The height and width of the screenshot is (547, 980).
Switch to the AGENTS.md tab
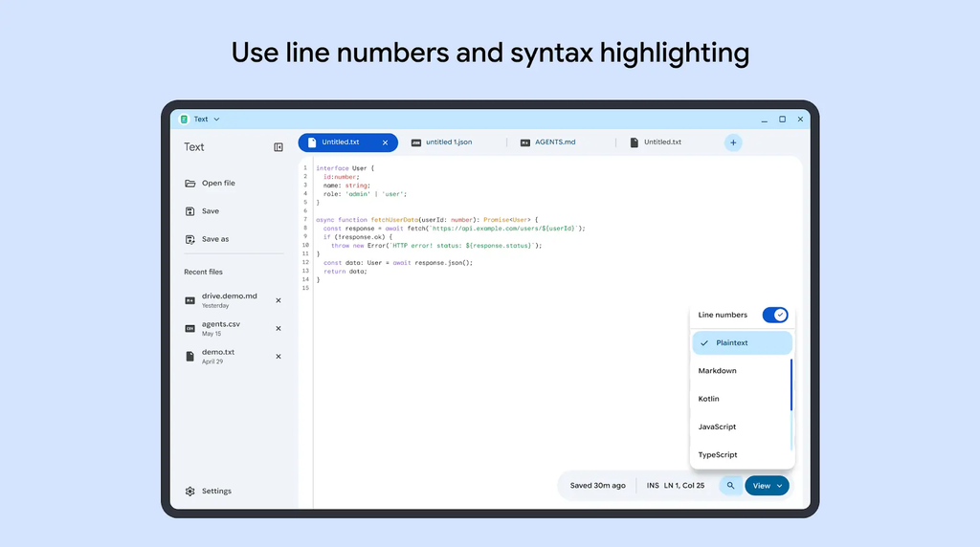pos(555,143)
